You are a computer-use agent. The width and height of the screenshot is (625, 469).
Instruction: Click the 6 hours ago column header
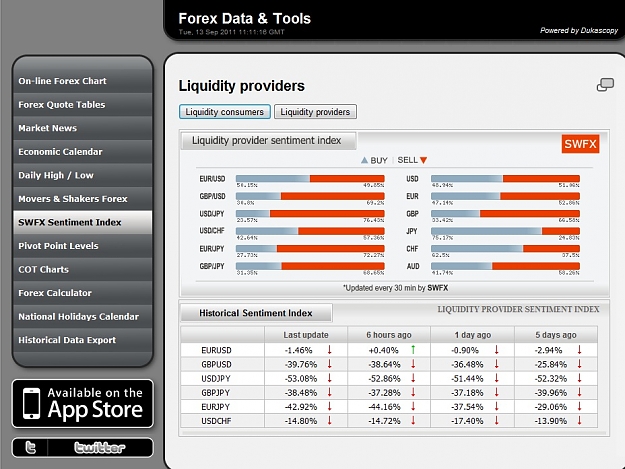point(389,335)
